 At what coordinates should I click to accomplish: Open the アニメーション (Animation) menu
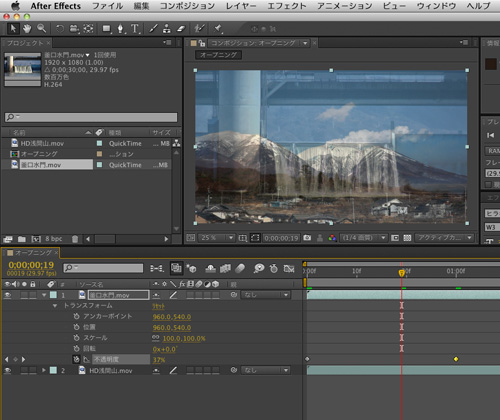pyautogui.click(x=345, y=6)
